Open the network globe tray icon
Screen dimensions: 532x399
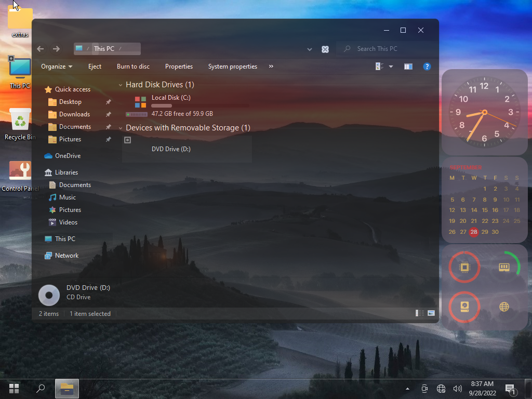(x=441, y=389)
